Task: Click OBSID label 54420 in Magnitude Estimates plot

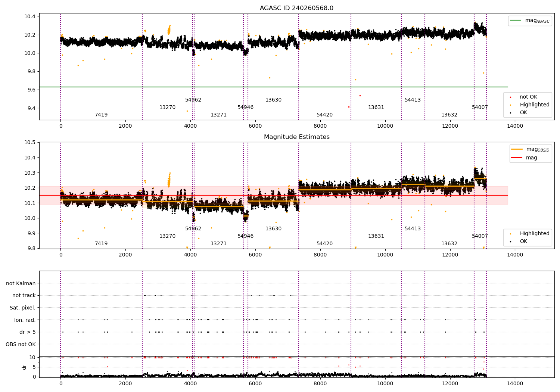Action: pos(324,244)
